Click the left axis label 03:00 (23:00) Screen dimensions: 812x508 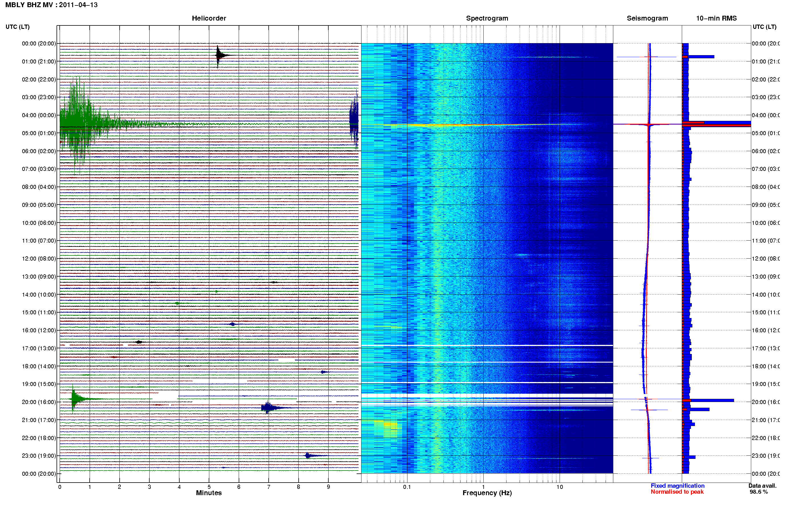(x=39, y=97)
